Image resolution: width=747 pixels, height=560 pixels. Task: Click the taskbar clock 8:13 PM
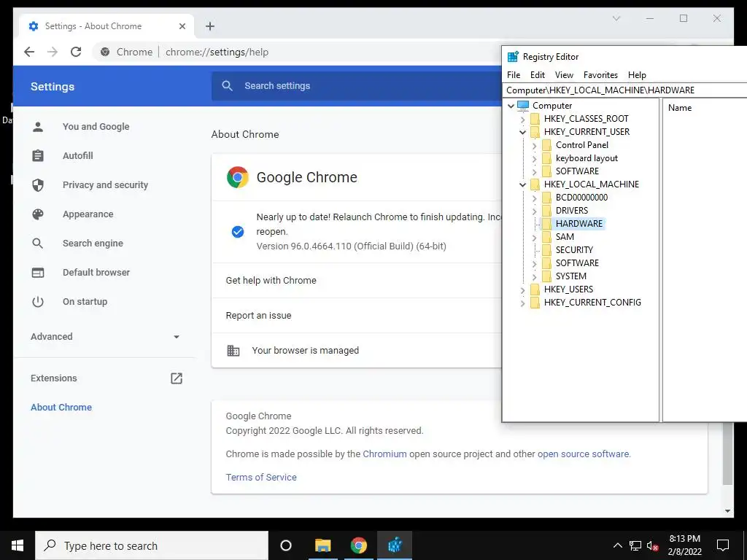pos(684,539)
